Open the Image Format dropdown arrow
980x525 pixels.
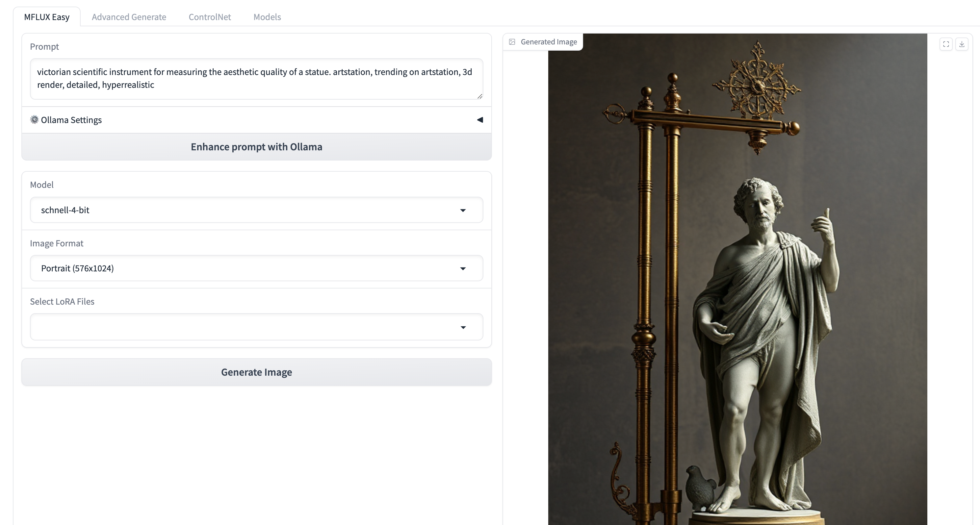[x=463, y=268]
